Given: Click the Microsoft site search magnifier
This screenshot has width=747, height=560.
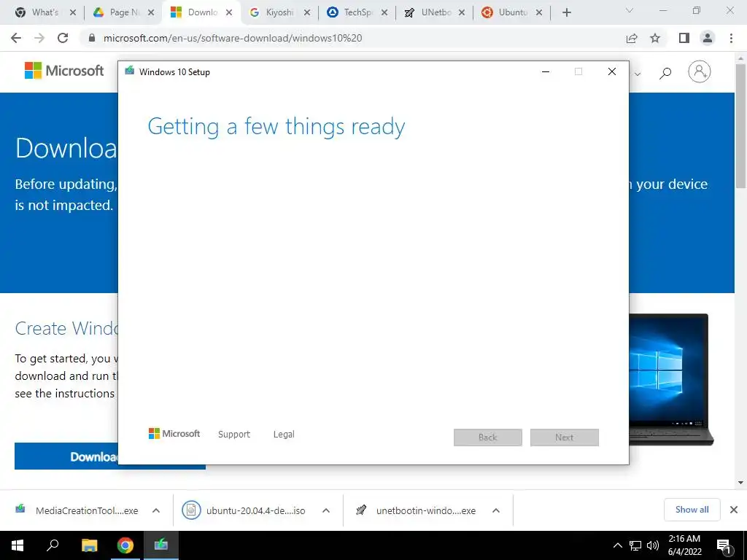Looking at the screenshot, I should pos(665,73).
